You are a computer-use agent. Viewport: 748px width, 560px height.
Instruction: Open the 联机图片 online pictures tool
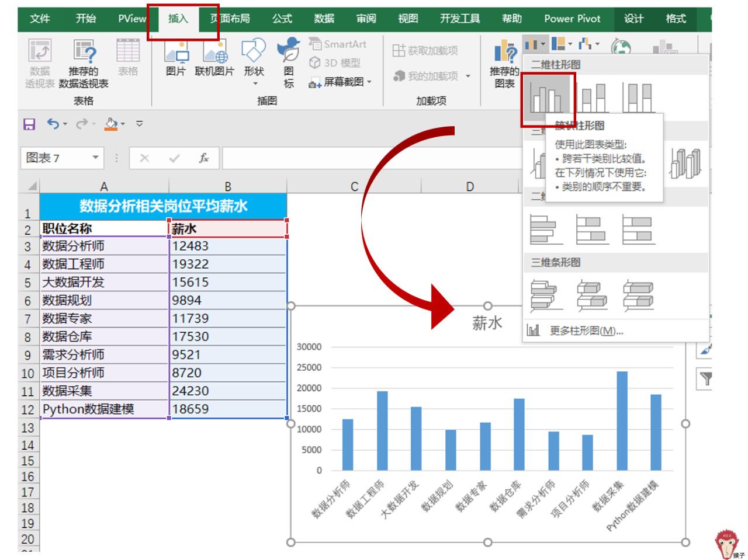click(214, 58)
